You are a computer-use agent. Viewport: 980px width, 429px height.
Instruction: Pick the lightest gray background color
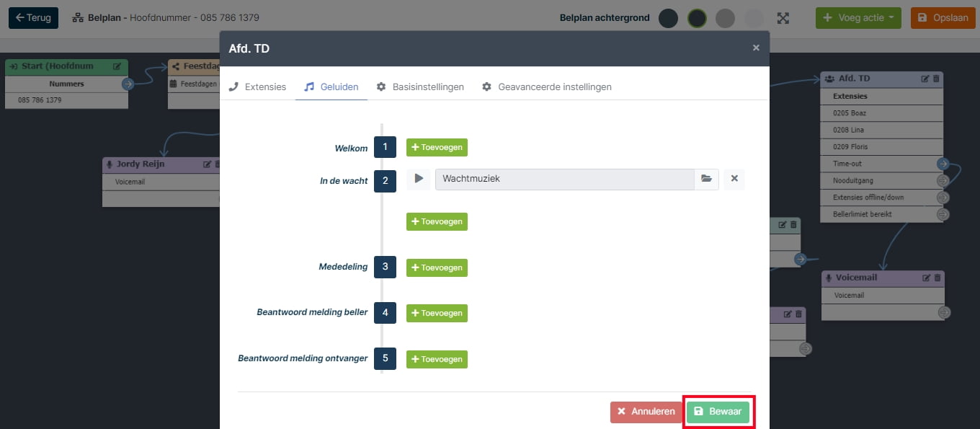tap(754, 18)
